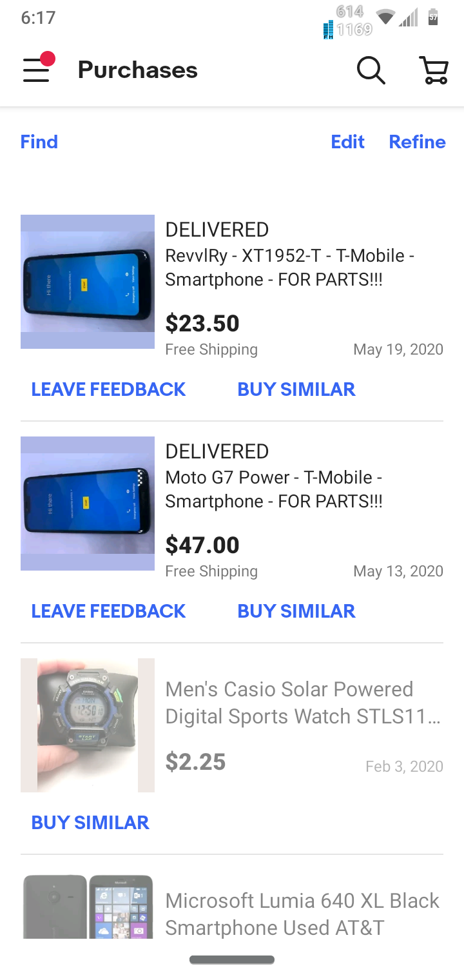
Task: Open Microsoft Lumia 640 XL thumbnail
Action: 88,906
